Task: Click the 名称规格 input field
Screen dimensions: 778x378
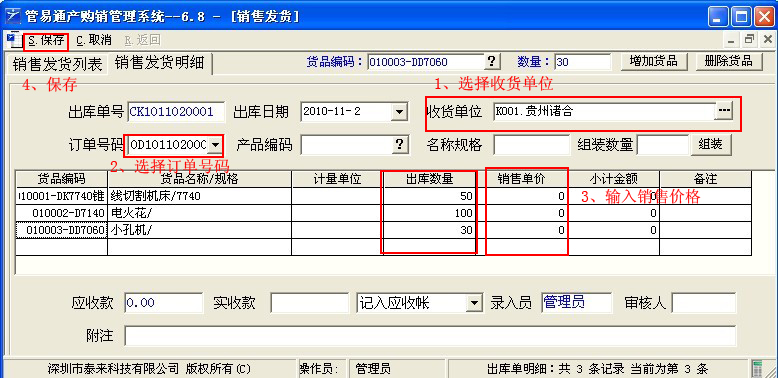Action: click(x=531, y=145)
